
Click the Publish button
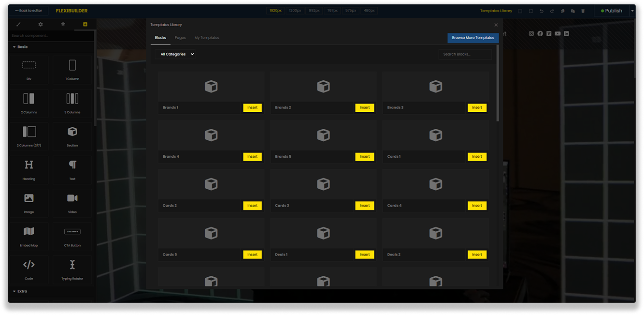611,11
